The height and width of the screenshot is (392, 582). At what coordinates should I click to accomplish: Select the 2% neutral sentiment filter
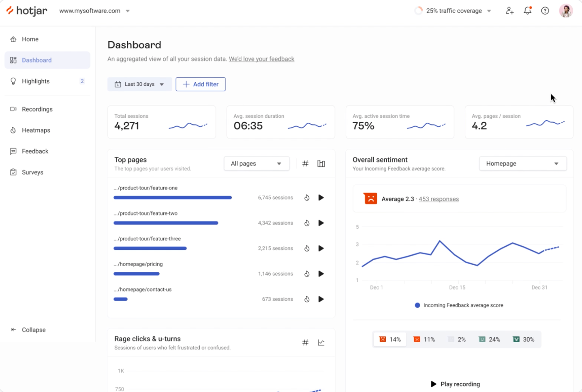[x=457, y=339]
